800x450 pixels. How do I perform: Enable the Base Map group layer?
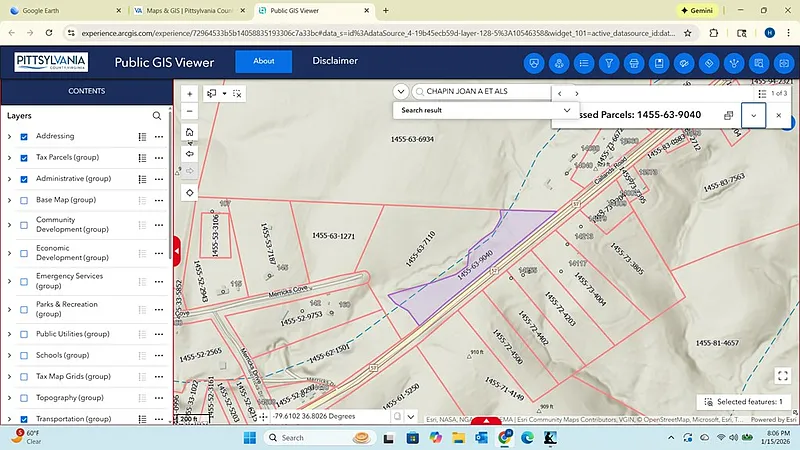[24, 200]
